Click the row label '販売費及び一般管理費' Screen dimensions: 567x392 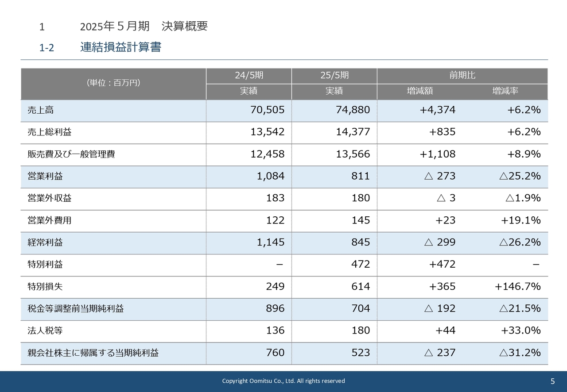coord(72,154)
